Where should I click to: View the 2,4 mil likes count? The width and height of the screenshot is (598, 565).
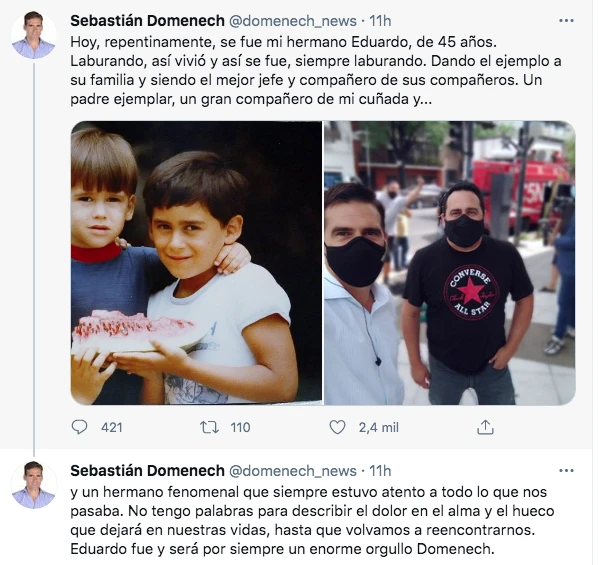tap(378, 428)
